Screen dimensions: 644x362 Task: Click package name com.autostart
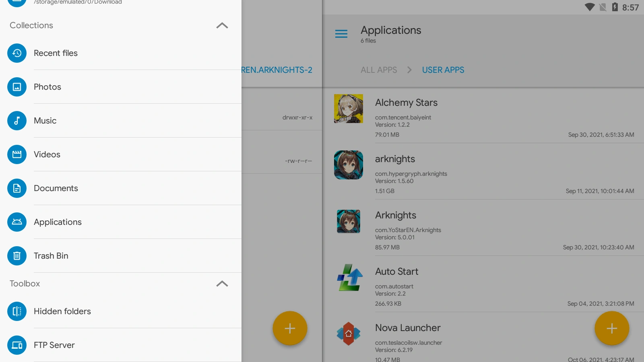(x=394, y=286)
